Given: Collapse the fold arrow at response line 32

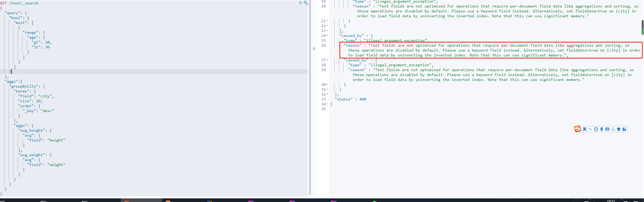Looking at the screenshot, I should tap(328, 94).
